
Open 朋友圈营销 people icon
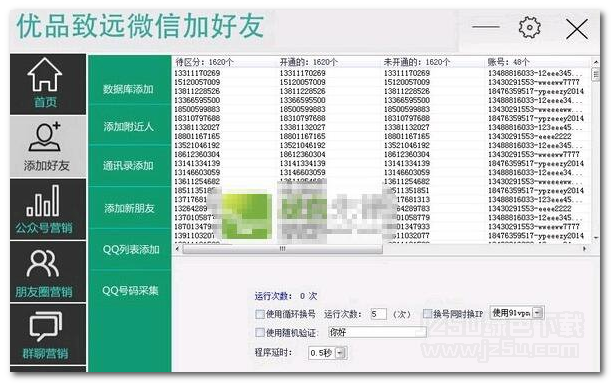(x=43, y=264)
